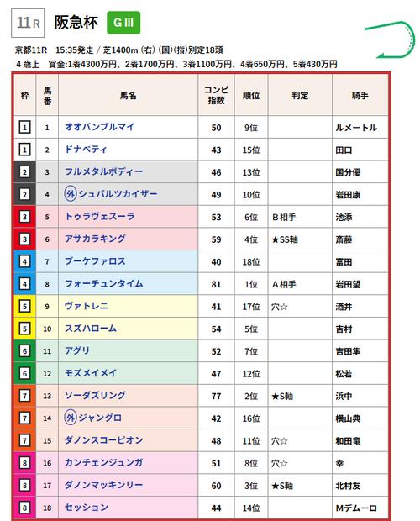
Task: Open the セッション horse page
Action: 87,508
